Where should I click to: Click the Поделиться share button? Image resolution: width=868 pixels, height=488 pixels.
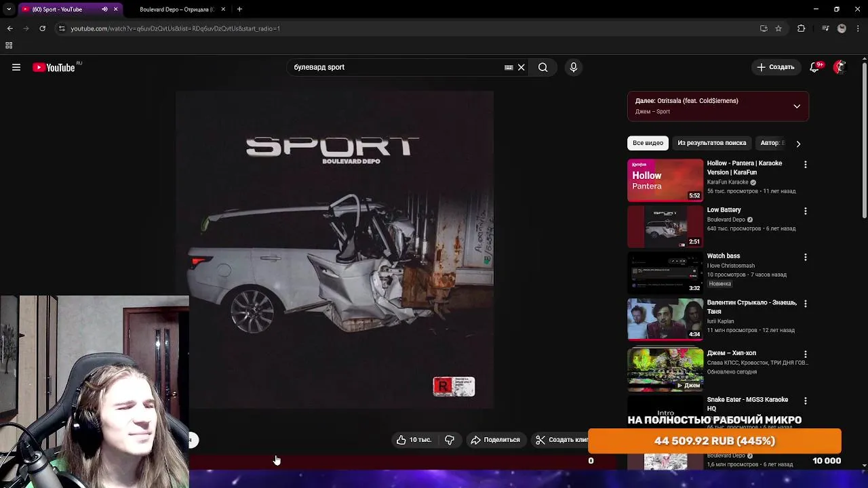point(495,440)
